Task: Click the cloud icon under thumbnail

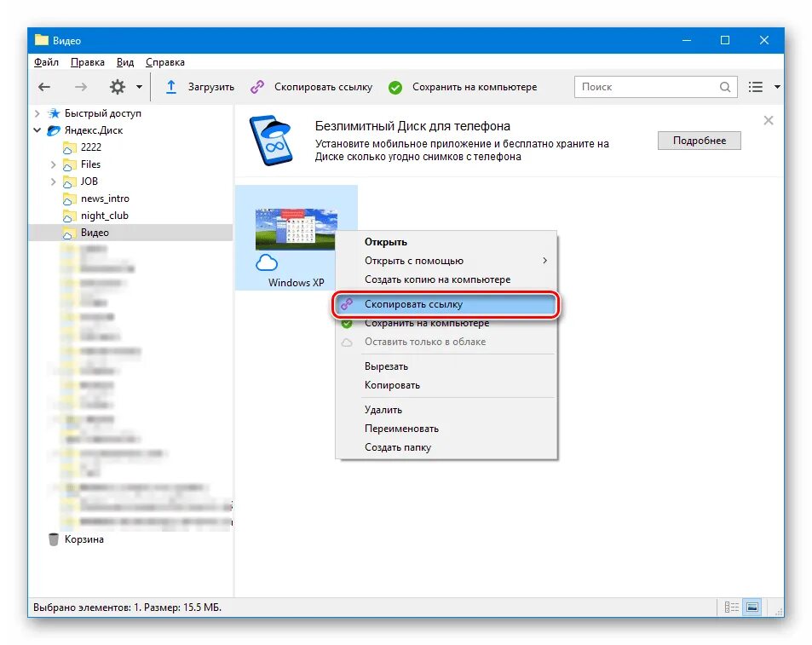Action: pos(267,263)
